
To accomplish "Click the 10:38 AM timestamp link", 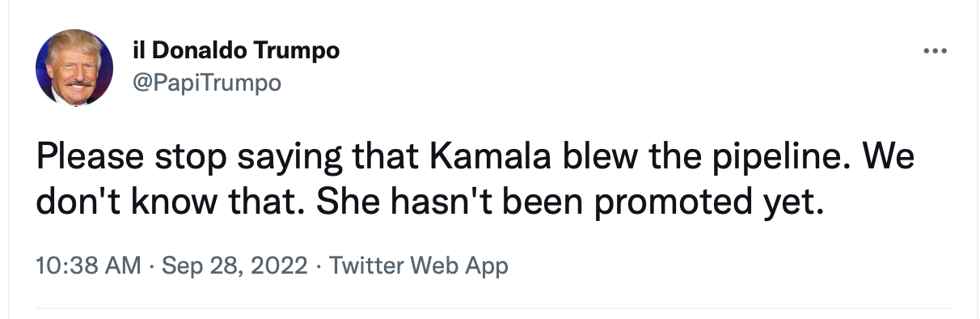I will [x=88, y=265].
